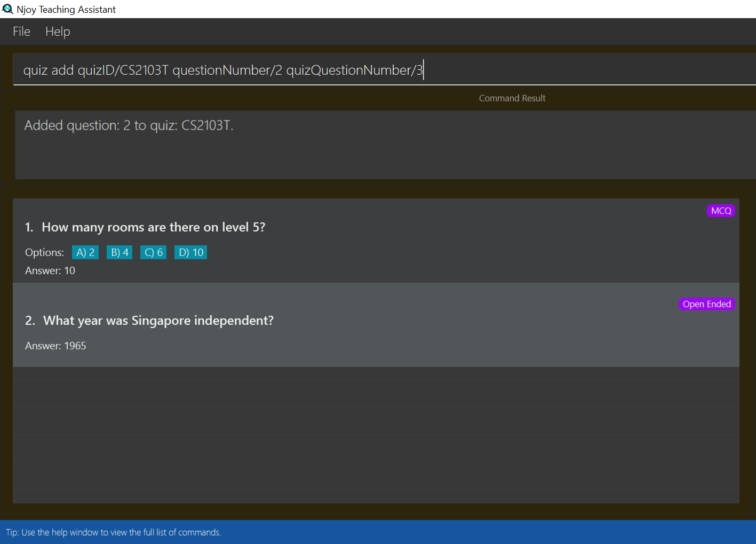Click the command input field
This screenshot has width=756, height=544.
click(x=384, y=70)
